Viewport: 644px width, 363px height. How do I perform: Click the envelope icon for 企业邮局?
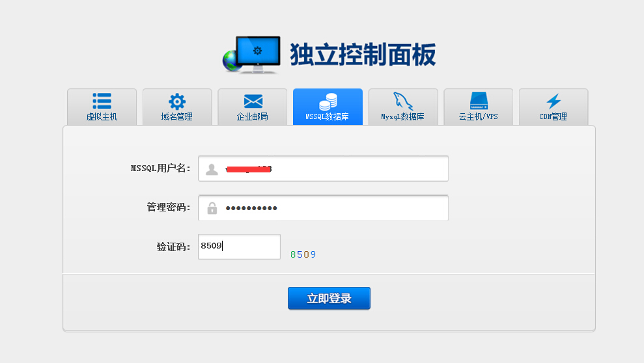(253, 101)
